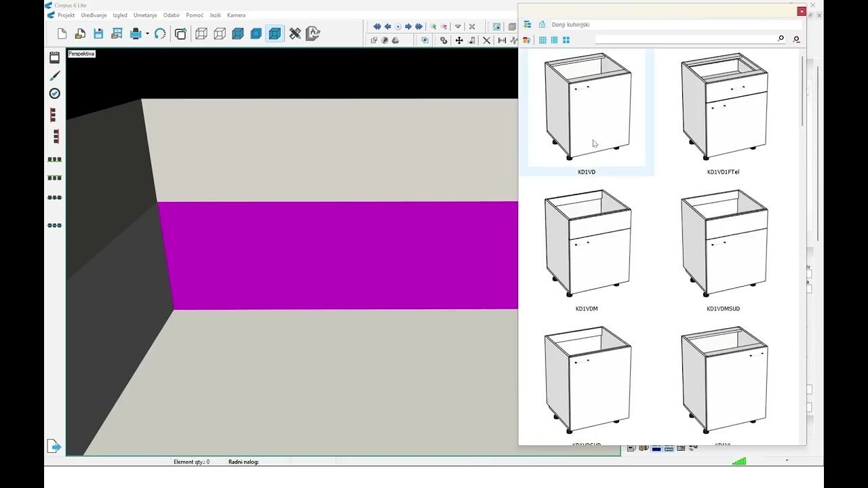Click the double right arrow navigation icon
Viewport: 868px width, 488px height.
pos(419,26)
